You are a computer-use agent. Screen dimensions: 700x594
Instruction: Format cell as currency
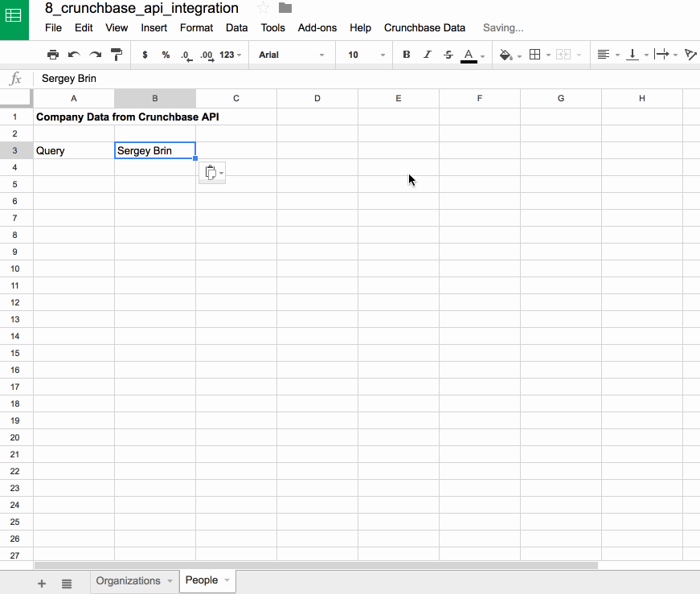(145, 55)
